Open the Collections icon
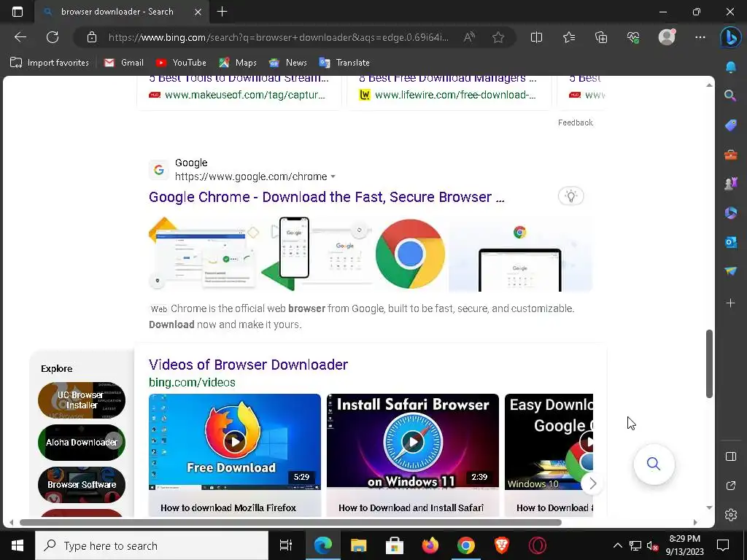This screenshot has height=560, width=747. 601,37
